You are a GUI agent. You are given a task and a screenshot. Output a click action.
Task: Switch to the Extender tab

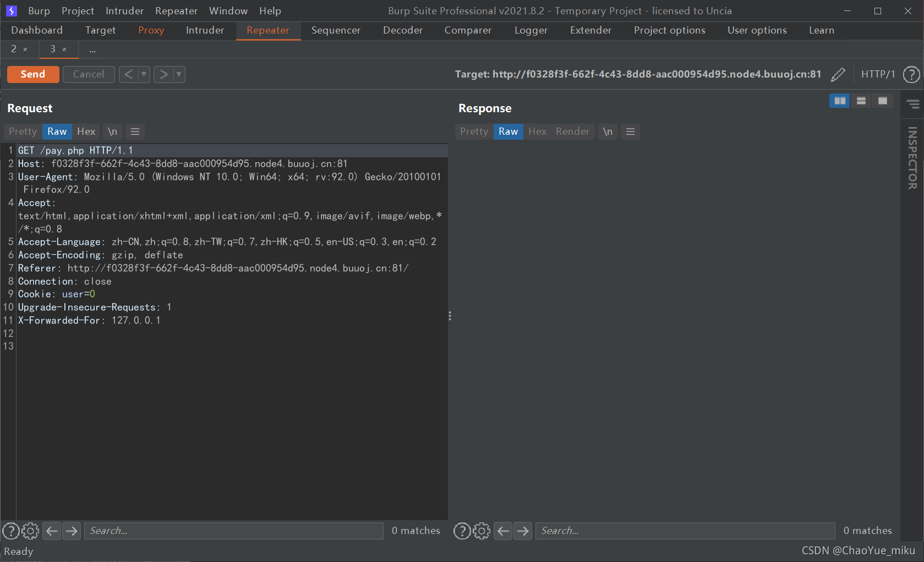(x=591, y=30)
